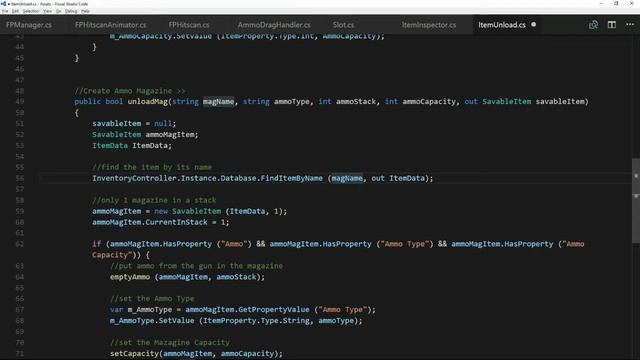Image resolution: width=640 pixels, height=360 pixels.
Task: Switch to FPManager.cs tab
Action: tap(29, 25)
